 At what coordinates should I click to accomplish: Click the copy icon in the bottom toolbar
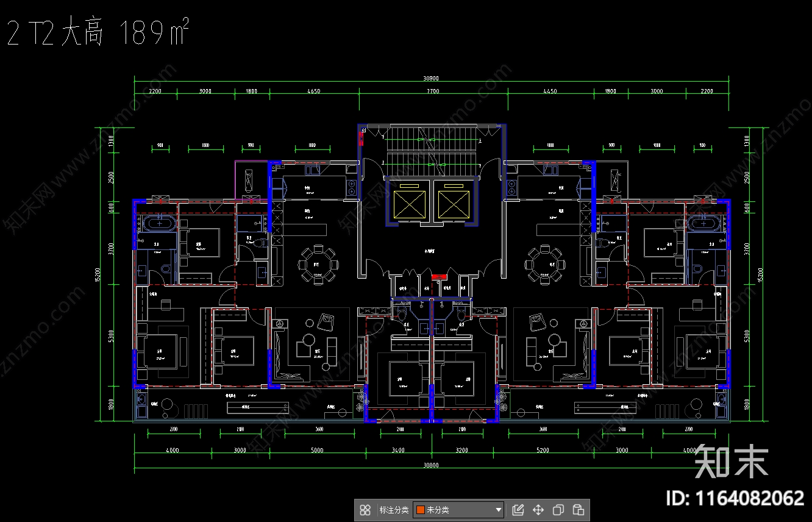[x=558, y=510]
